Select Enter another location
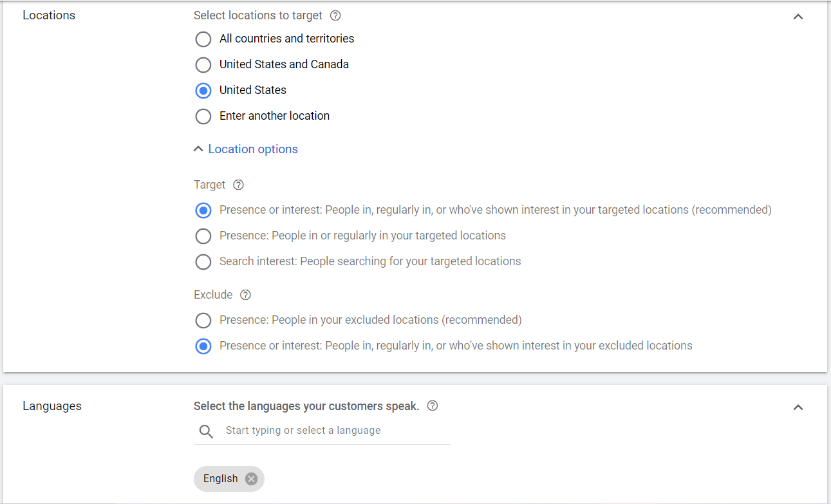This screenshot has width=831, height=504. (203, 117)
